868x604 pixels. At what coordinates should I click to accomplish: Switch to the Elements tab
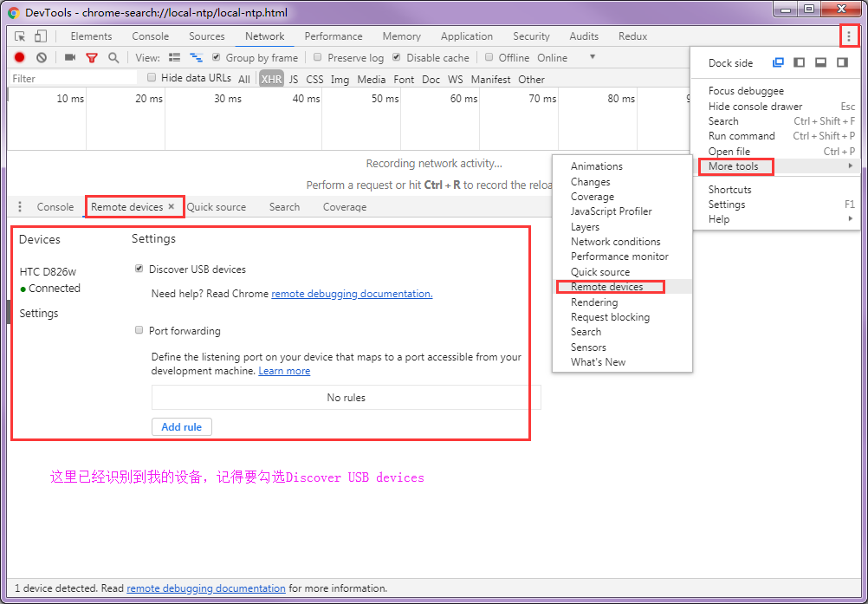pos(91,36)
